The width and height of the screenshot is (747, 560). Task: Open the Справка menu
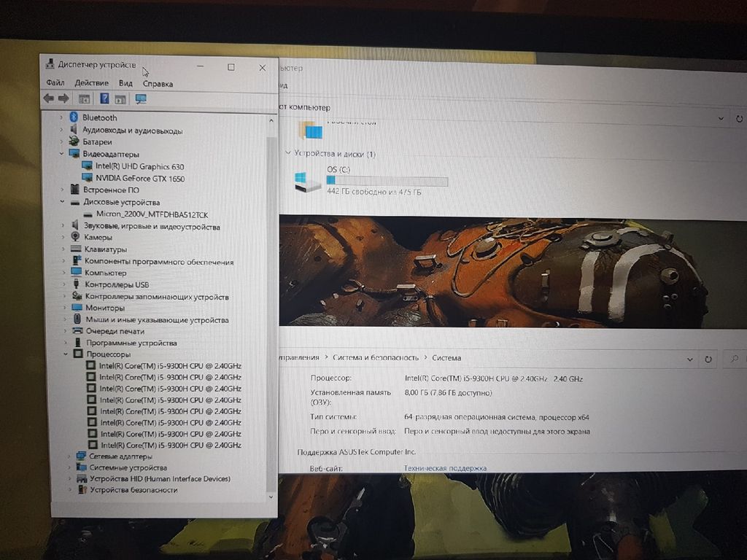(x=158, y=84)
